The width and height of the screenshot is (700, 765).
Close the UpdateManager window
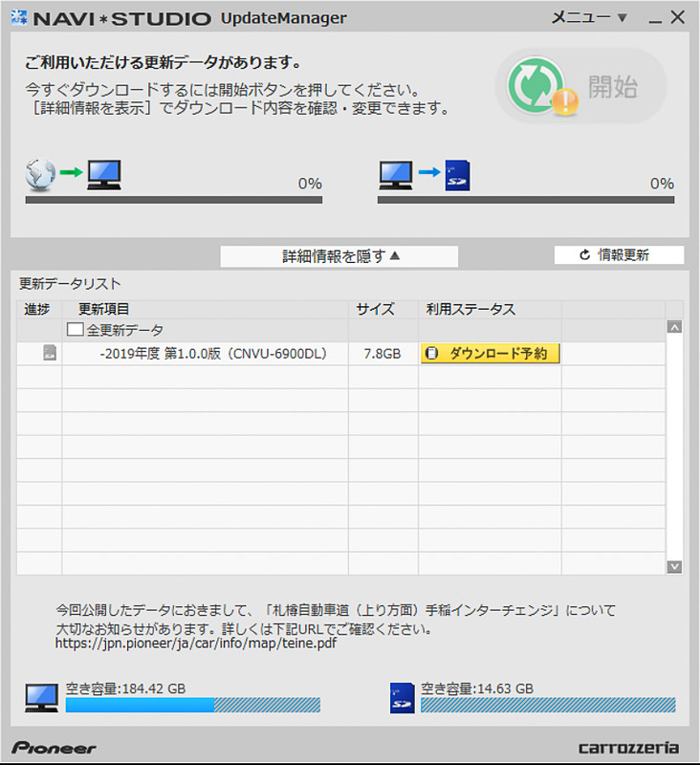pos(678,17)
